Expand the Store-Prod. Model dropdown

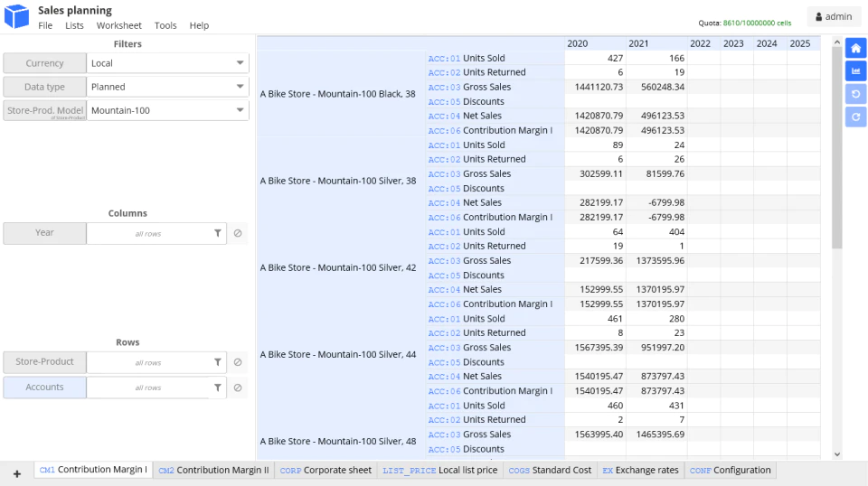point(240,110)
